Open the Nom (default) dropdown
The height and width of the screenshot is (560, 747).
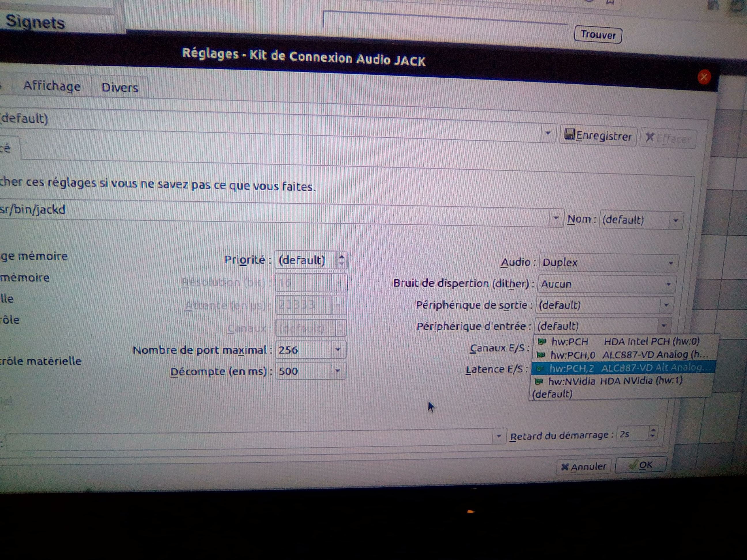click(676, 220)
